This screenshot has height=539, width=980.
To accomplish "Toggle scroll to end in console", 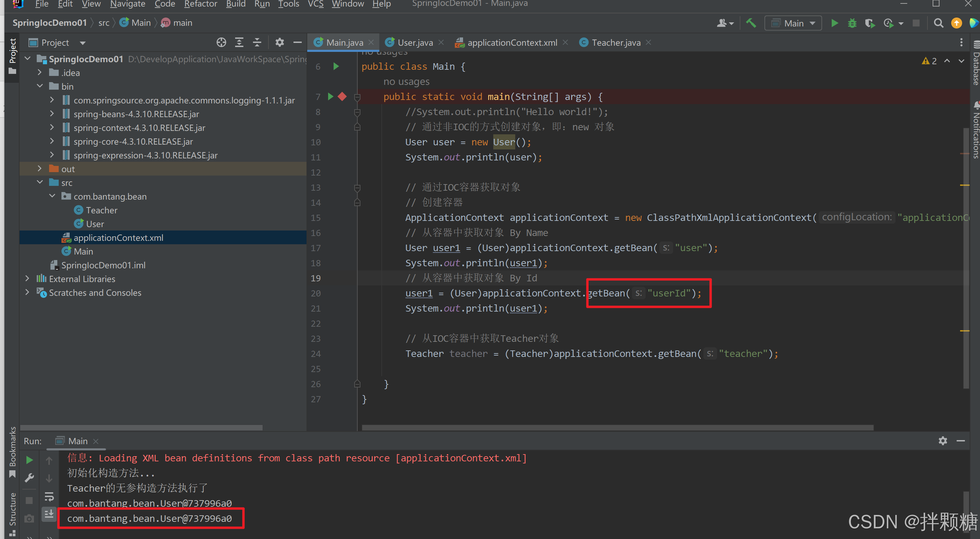I will (x=49, y=515).
